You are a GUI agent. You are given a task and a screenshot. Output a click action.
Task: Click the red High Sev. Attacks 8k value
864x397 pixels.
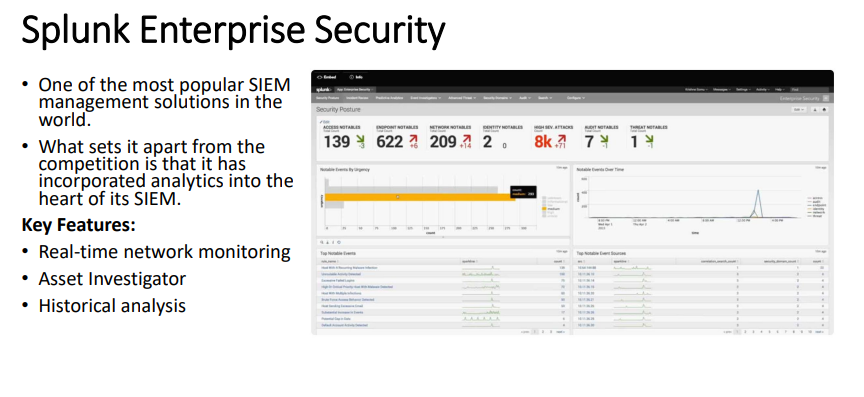[543, 142]
